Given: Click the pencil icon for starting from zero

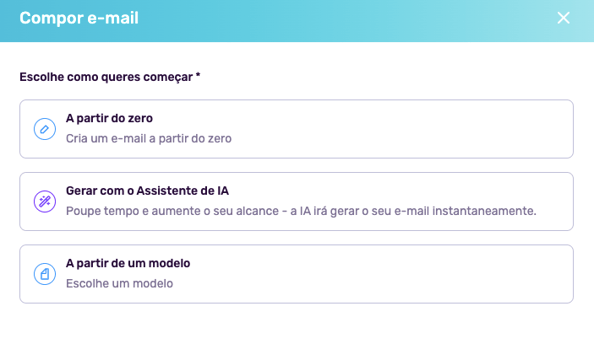Looking at the screenshot, I should coord(45,129).
